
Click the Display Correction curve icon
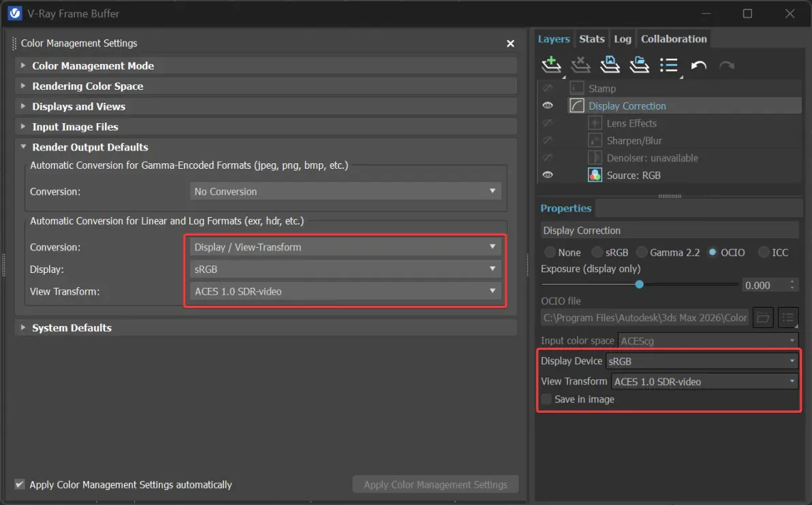click(x=576, y=105)
